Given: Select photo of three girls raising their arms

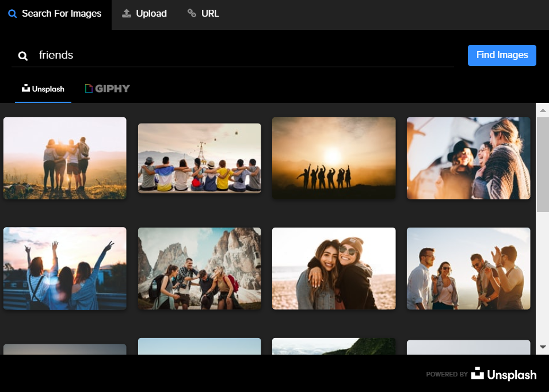Looking at the screenshot, I should coord(65,268).
